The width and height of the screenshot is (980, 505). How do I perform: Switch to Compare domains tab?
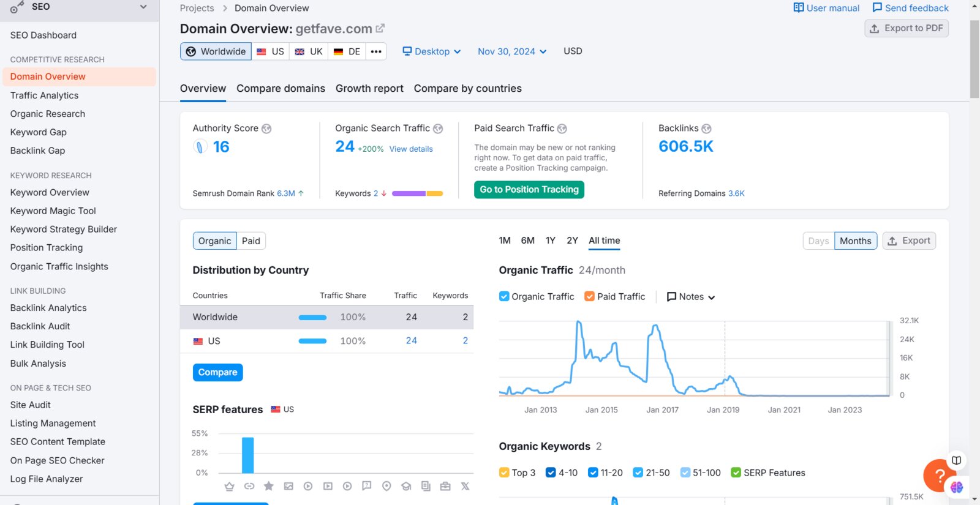pos(281,89)
